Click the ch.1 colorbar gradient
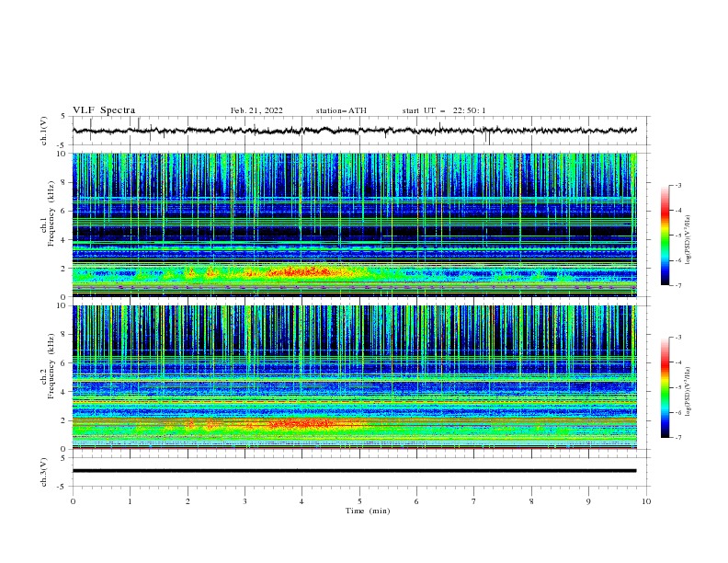728x563 pixels. point(665,236)
